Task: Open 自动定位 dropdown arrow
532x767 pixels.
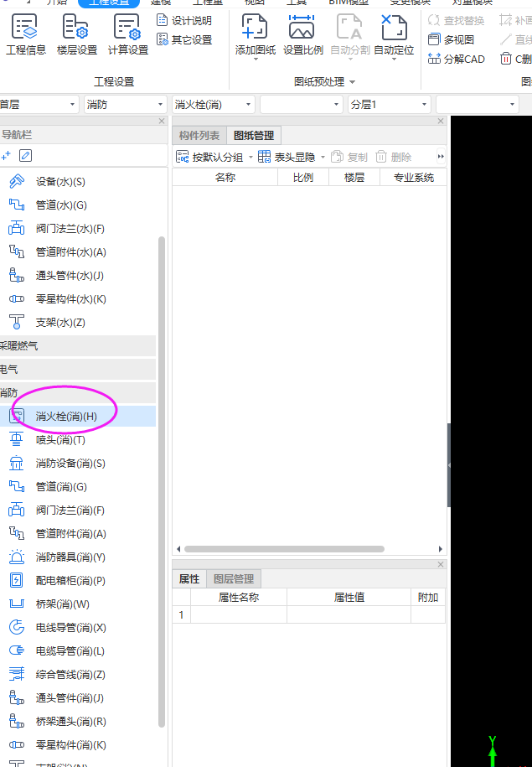Action: tap(394, 60)
